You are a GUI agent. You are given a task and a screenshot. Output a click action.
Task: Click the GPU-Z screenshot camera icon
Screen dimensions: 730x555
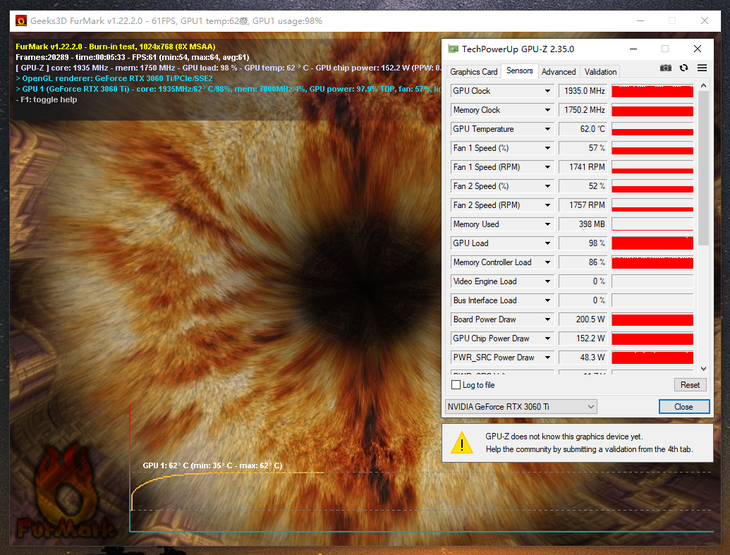[x=666, y=68]
